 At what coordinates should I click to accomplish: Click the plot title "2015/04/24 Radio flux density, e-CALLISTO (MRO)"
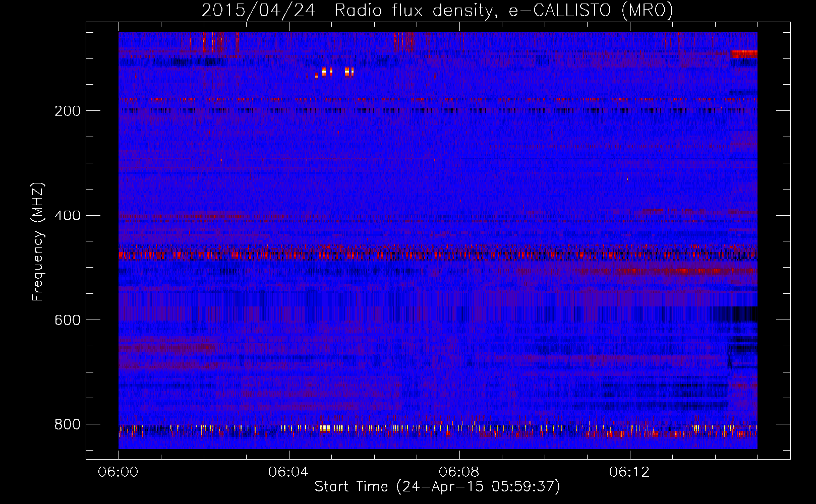[x=437, y=10]
